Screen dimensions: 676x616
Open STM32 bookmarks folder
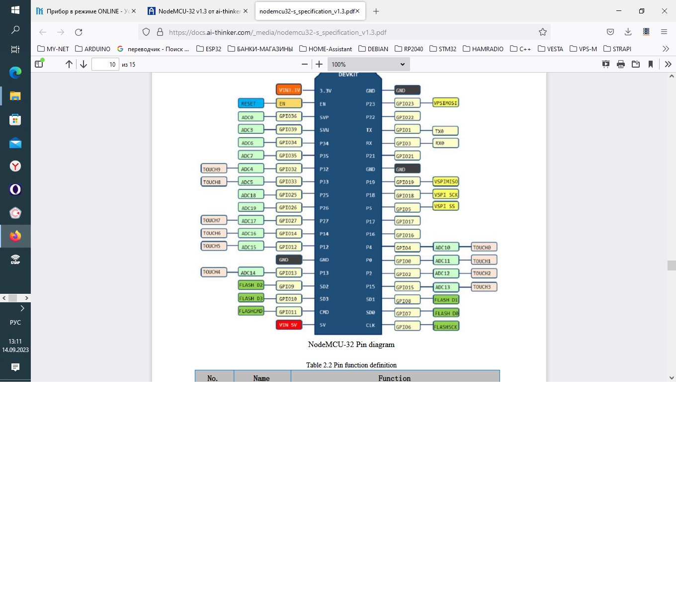443,49
